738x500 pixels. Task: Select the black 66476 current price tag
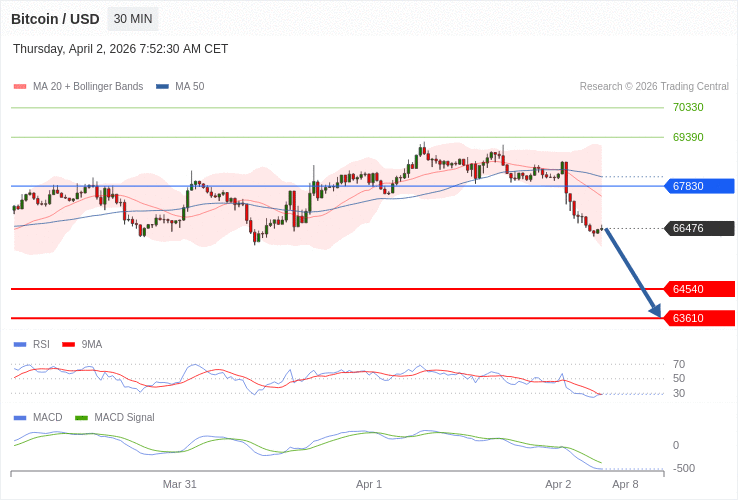tap(700, 229)
